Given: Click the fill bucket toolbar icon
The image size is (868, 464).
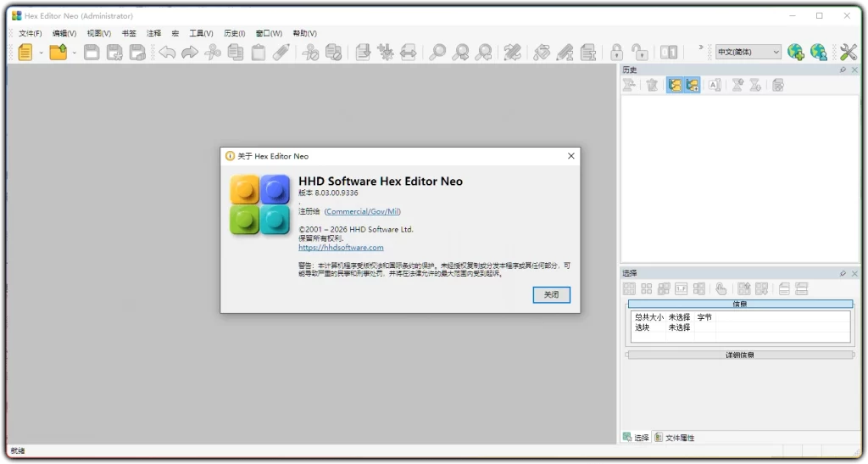Looking at the screenshot, I should coord(542,52).
